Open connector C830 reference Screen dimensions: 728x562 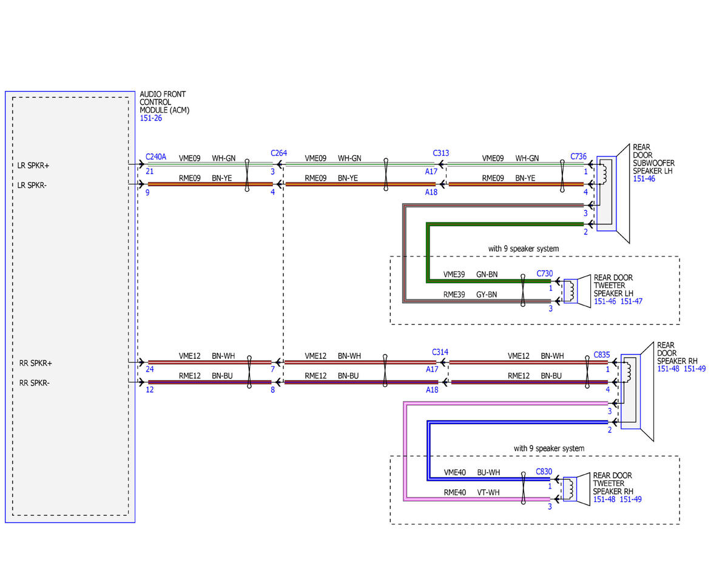[544, 471]
